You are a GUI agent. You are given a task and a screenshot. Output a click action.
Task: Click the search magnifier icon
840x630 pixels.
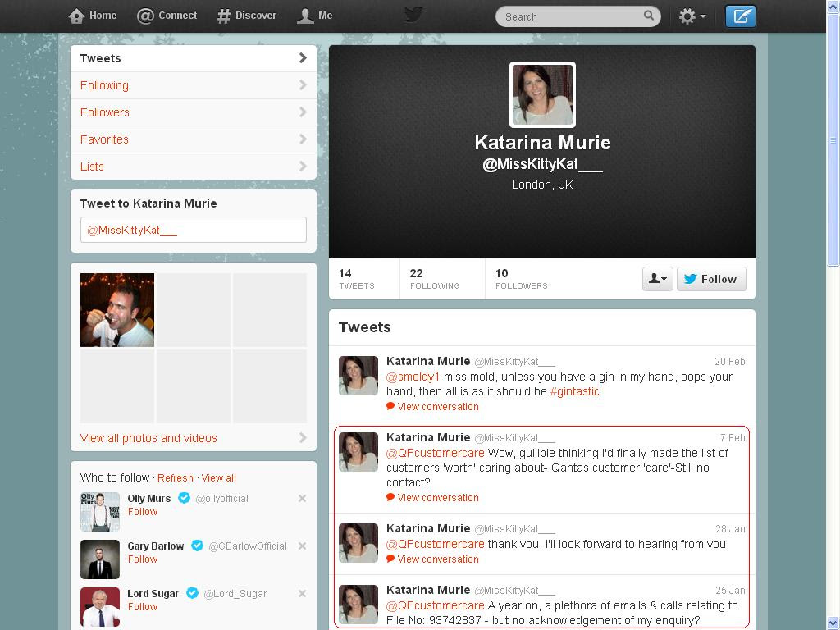pos(649,16)
